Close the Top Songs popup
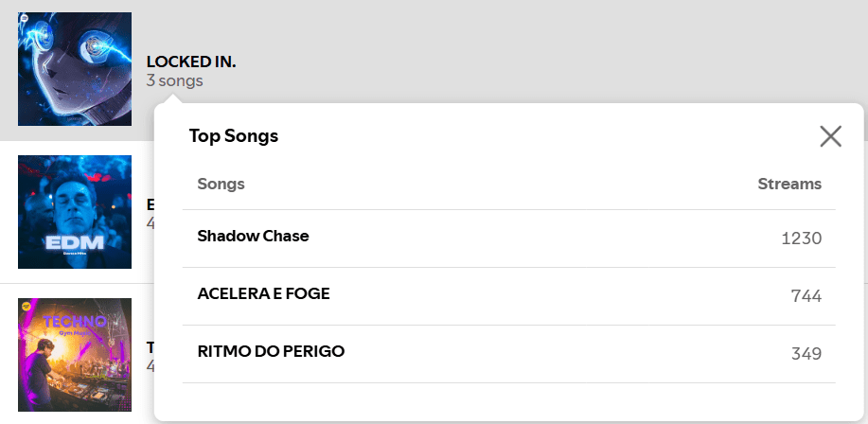The image size is (868, 424). 830,136
